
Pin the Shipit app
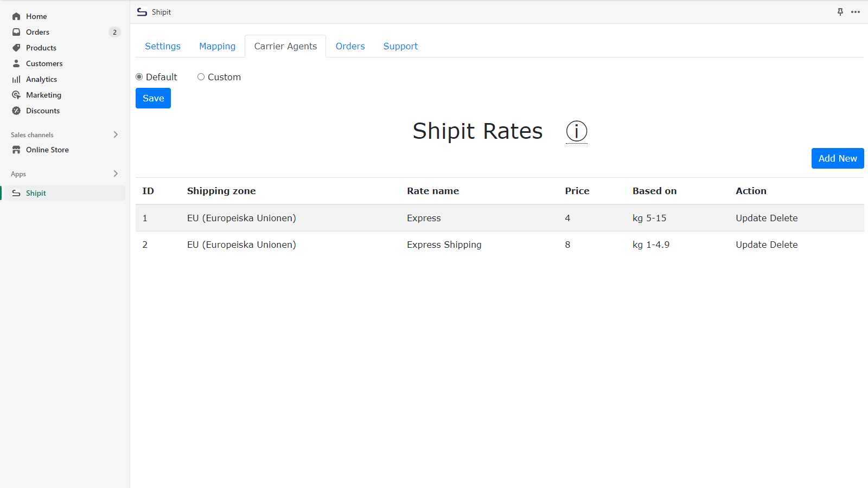tap(840, 12)
